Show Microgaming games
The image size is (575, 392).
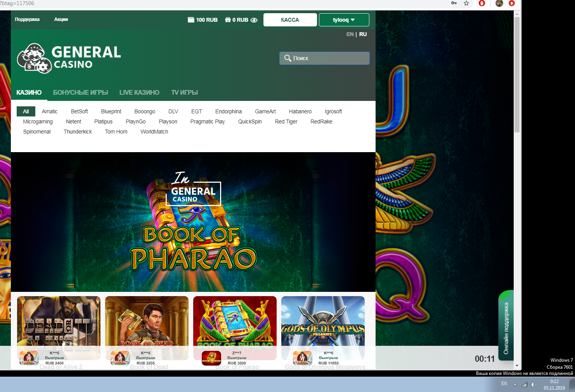tap(38, 121)
